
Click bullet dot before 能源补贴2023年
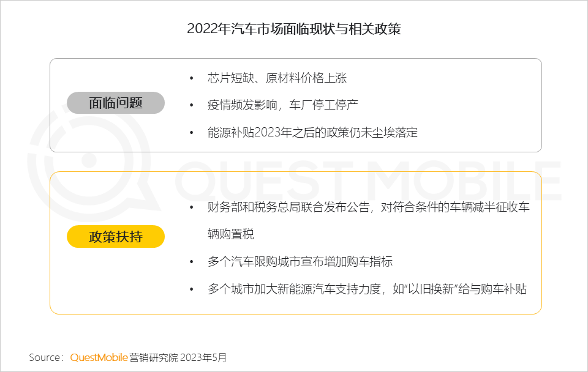pyautogui.click(x=192, y=133)
